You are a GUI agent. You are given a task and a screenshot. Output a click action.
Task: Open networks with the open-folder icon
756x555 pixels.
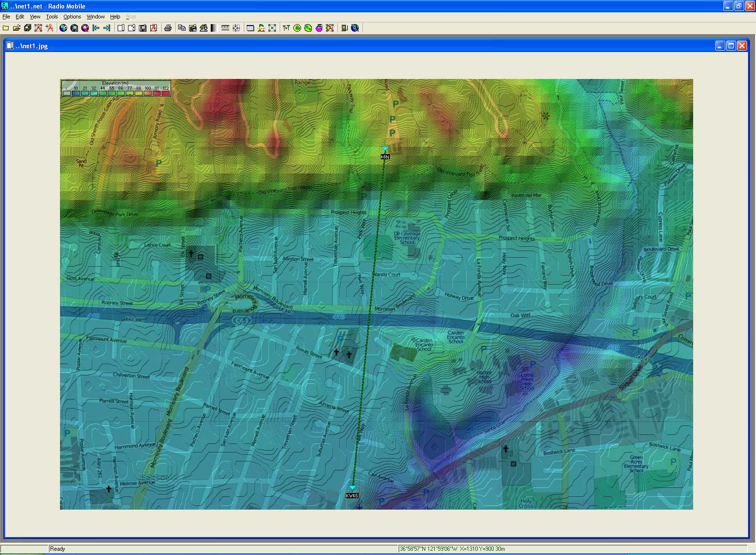click(17, 28)
